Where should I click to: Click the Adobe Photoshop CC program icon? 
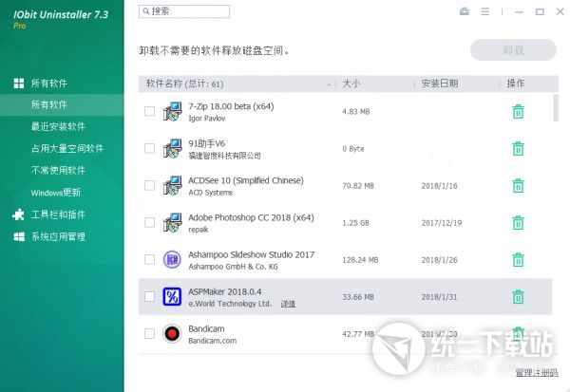coord(172,223)
